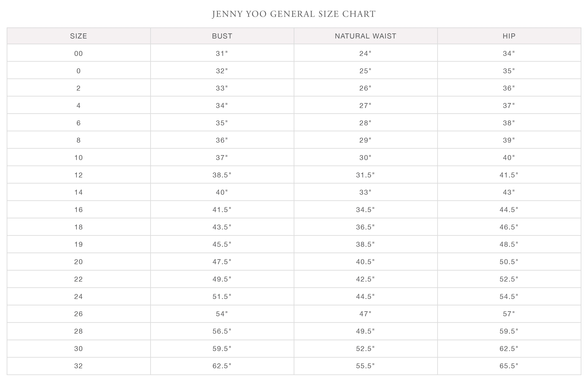
Task: Select the bust value 45.5"
Action: 222,244
